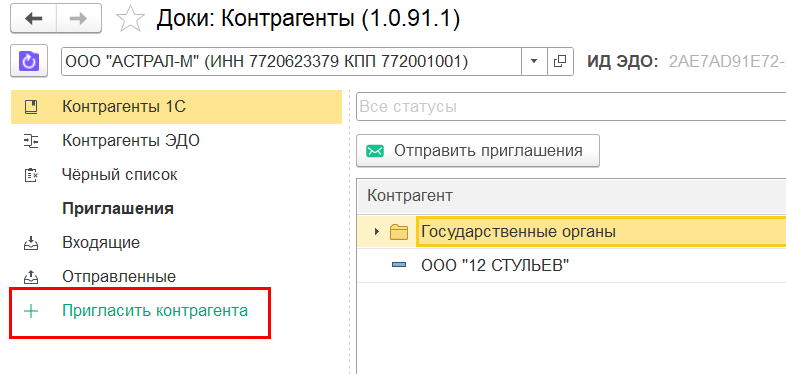786x374 pixels.
Task: Go back with the left arrow button
Action: pyautogui.click(x=33, y=19)
